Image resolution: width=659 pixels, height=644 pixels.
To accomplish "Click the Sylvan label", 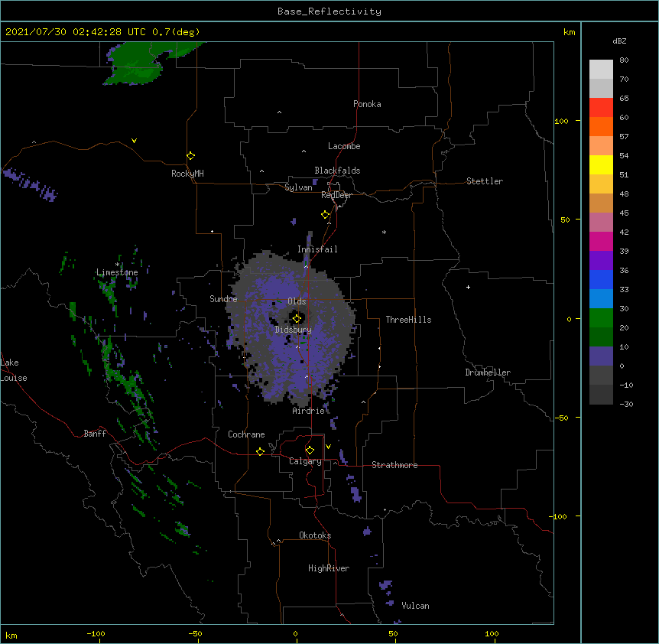I will pos(298,187).
